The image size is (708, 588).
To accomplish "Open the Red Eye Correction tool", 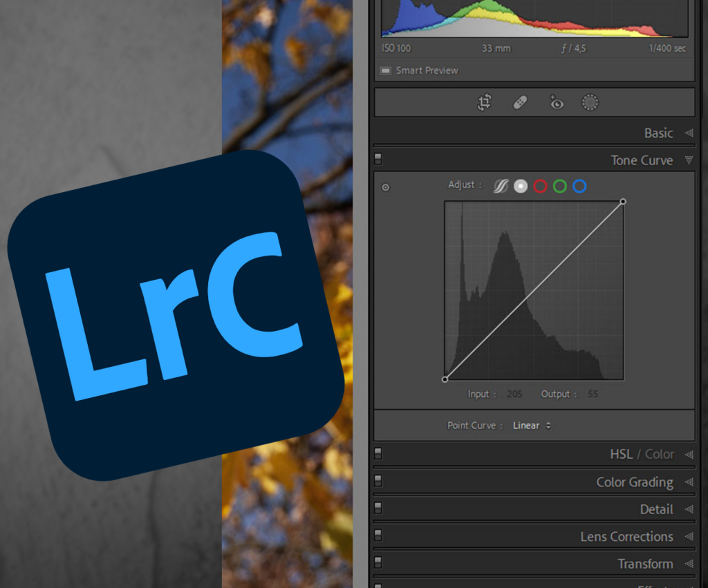I will point(556,102).
